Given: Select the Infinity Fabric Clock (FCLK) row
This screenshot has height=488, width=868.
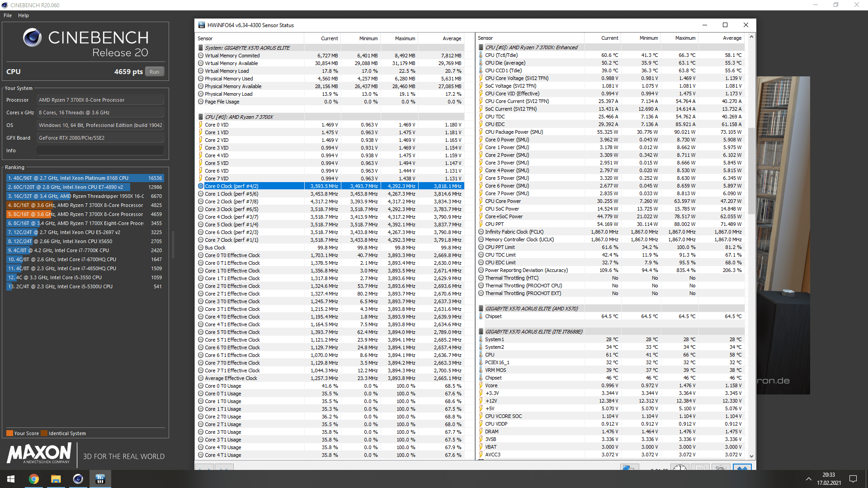Looking at the screenshot, I should click(610, 232).
